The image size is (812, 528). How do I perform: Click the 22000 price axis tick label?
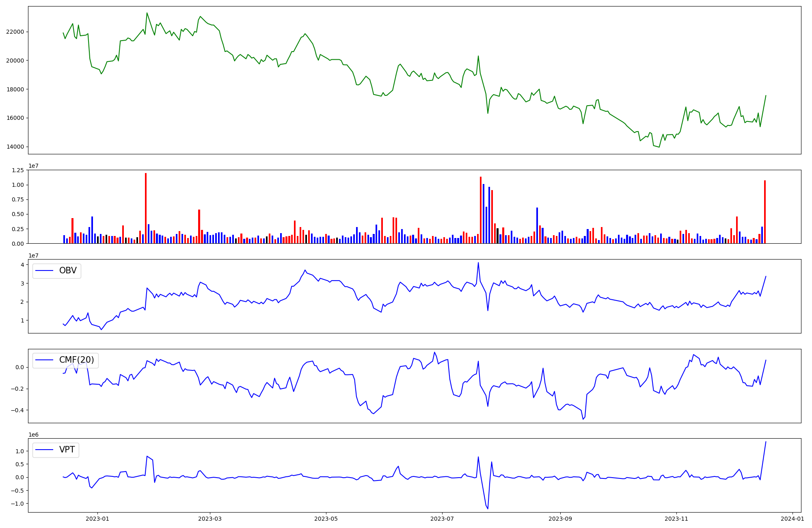(15, 32)
